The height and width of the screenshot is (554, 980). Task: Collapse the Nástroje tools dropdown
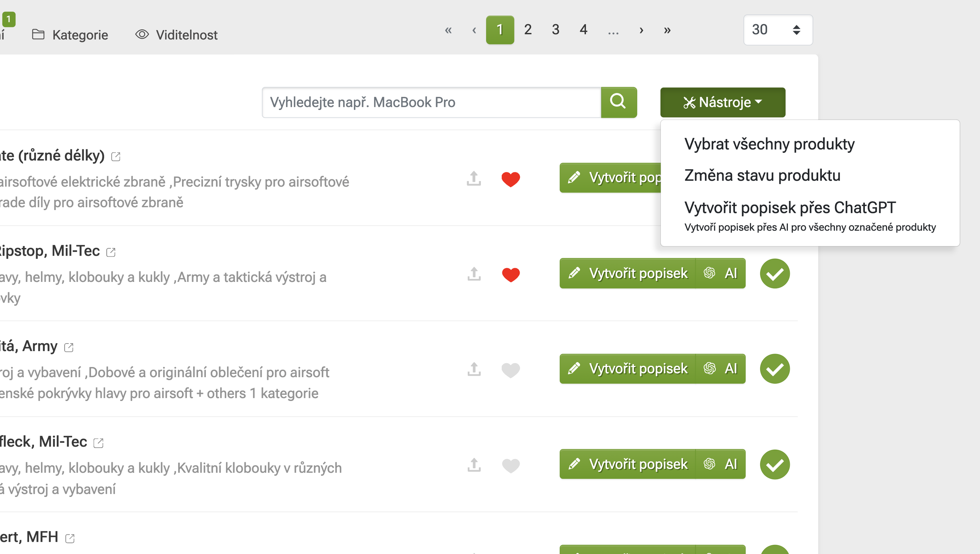pyautogui.click(x=722, y=102)
